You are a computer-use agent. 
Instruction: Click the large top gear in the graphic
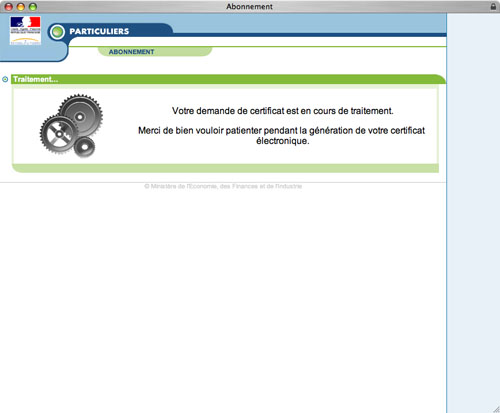[80, 116]
